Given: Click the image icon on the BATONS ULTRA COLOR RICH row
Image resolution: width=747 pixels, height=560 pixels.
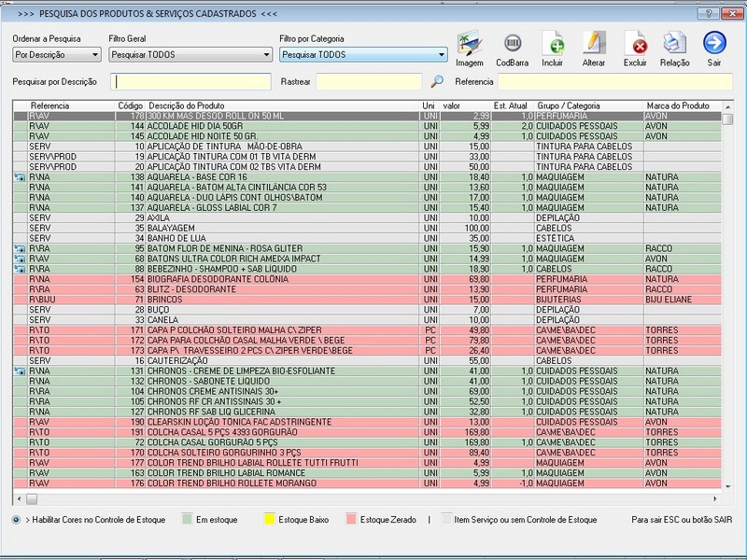Looking at the screenshot, I should tap(20, 259).
